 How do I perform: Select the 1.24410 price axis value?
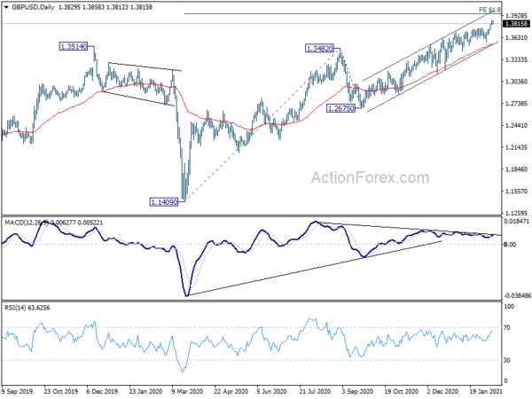click(516, 126)
